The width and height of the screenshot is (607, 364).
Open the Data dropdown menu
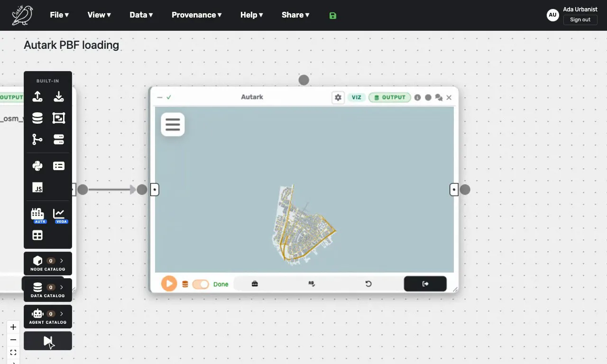pyautogui.click(x=141, y=15)
